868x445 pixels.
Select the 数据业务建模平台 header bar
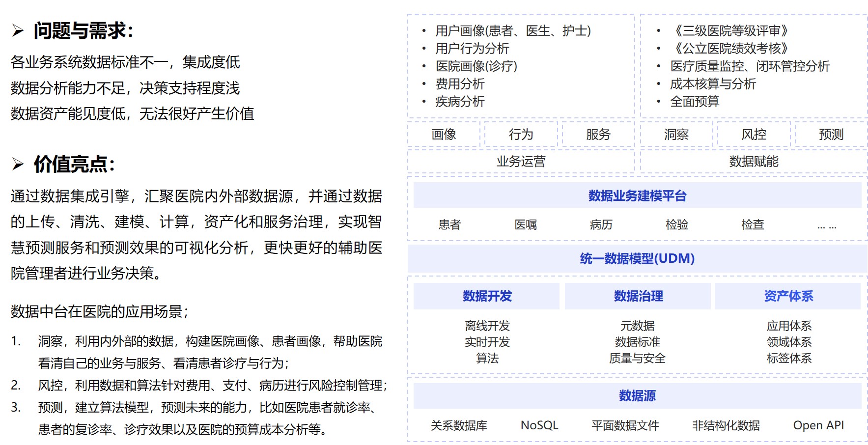point(637,196)
